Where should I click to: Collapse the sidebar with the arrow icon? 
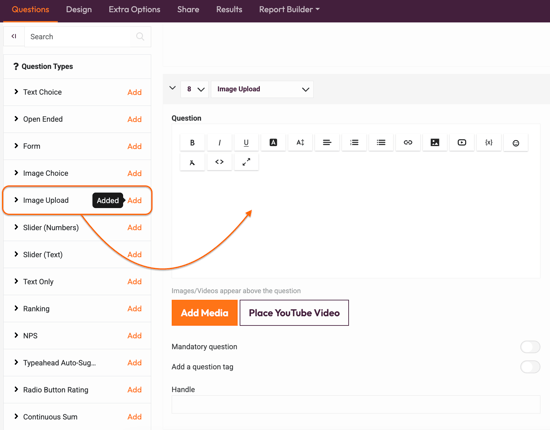14,36
